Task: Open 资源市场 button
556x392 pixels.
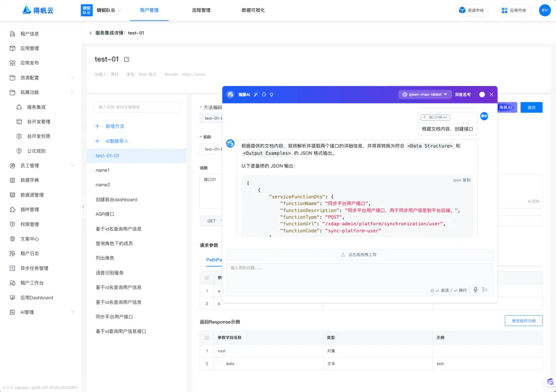Action: [x=472, y=10]
